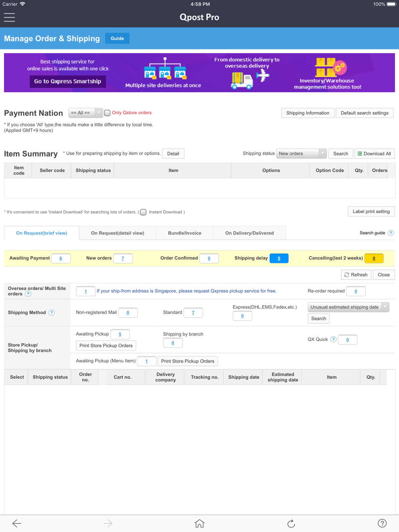This screenshot has height=532, width=399.
Task: Open Standard shipping count 7
Action: [x=193, y=313]
